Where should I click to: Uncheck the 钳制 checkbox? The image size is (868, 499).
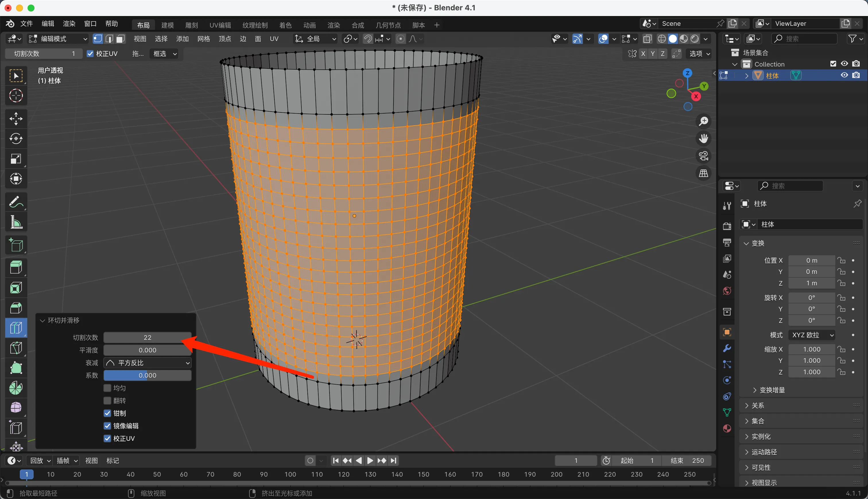pyautogui.click(x=107, y=413)
